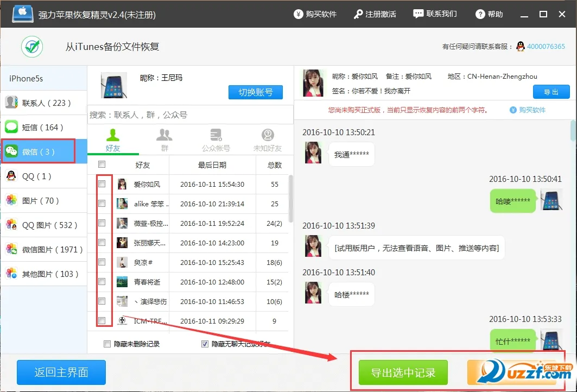Click 切换账号 button
The width and height of the screenshot is (577, 392).
pyautogui.click(x=255, y=92)
